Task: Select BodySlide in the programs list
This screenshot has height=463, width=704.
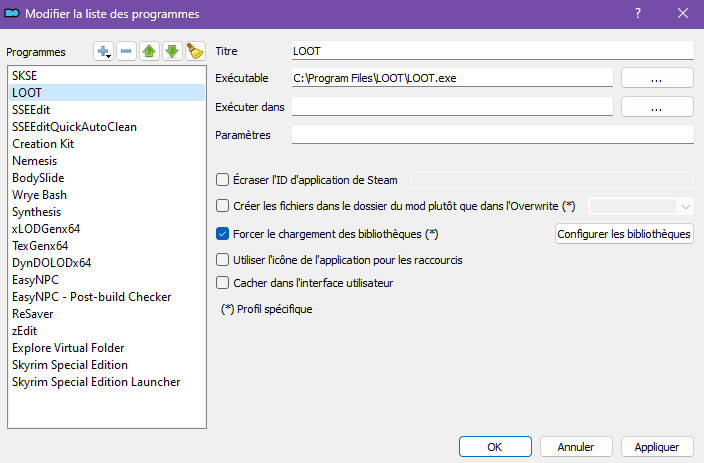Action: tap(107, 178)
